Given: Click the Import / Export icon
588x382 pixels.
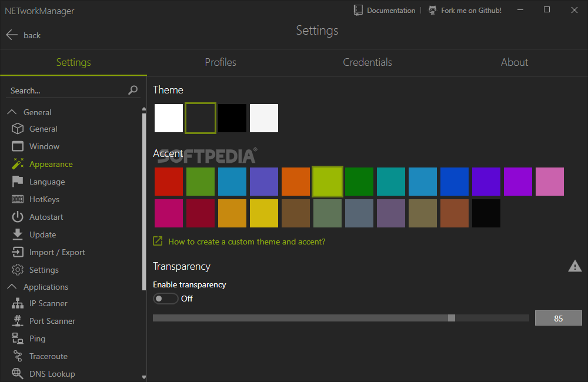Looking at the screenshot, I should tap(18, 252).
